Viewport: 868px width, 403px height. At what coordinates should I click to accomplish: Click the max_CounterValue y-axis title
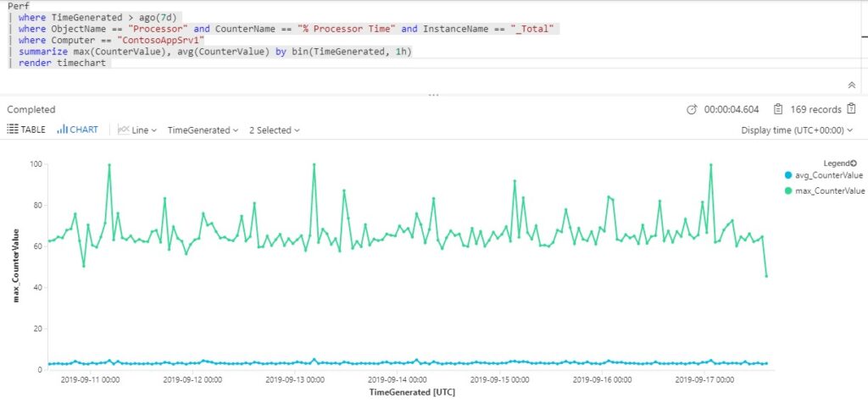17,265
